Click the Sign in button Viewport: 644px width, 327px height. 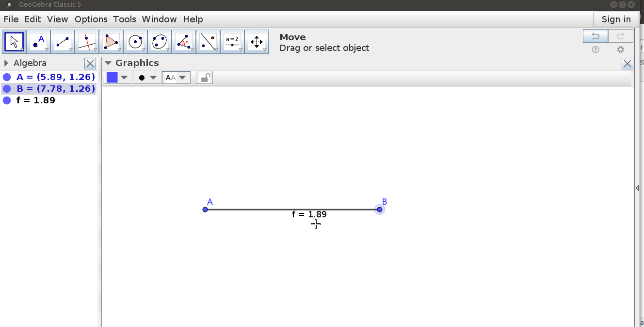616,19
